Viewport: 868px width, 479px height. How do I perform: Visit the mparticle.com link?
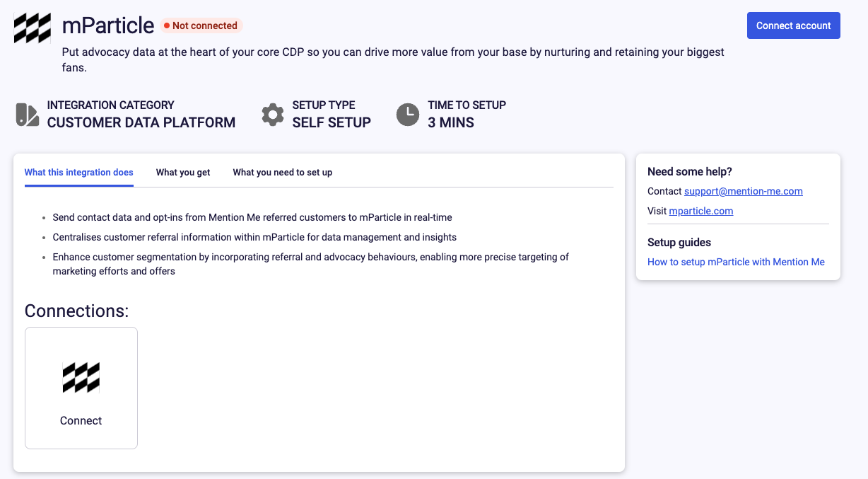(701, 211)
